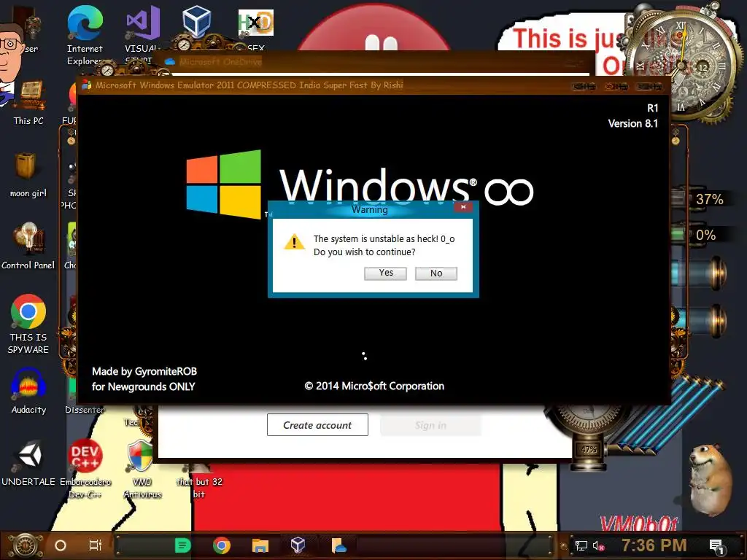Open the Visual Studio desktop icon
747x560 pixels.
tap(142, 34)
